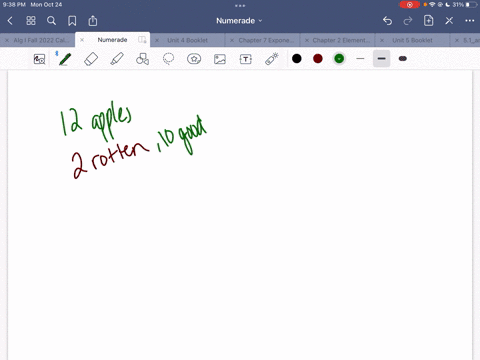Open the thumbnail grid view
The height and width of the screenshot is (360, 480).
point(31,21)
